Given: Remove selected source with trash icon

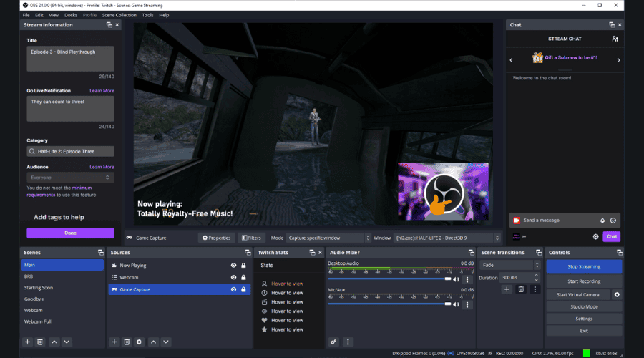Looking at the screenshot, I should click(x=127, y=342).
